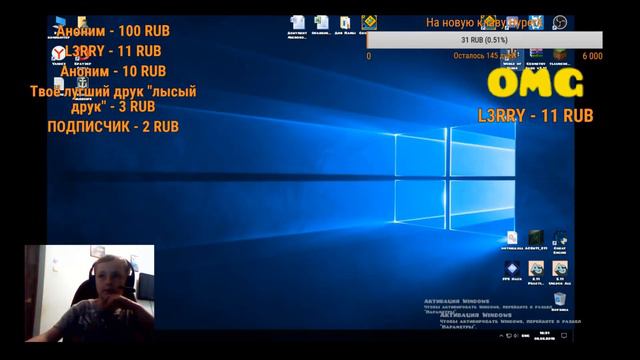640x360 pixels.
Task: Open the folder shortcut next to Excel file
Action: [x=345, y=25]
